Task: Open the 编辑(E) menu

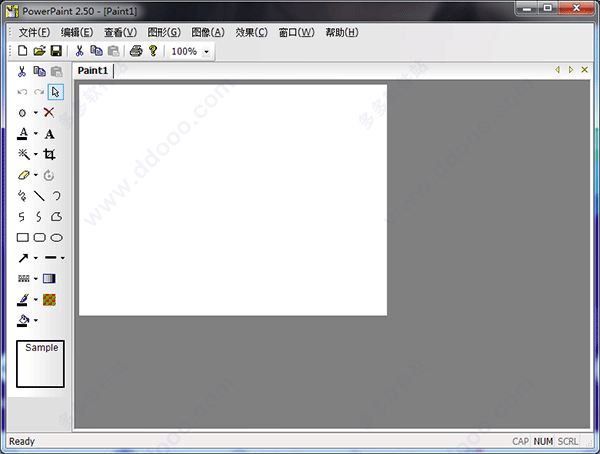Action: point(77,32)
